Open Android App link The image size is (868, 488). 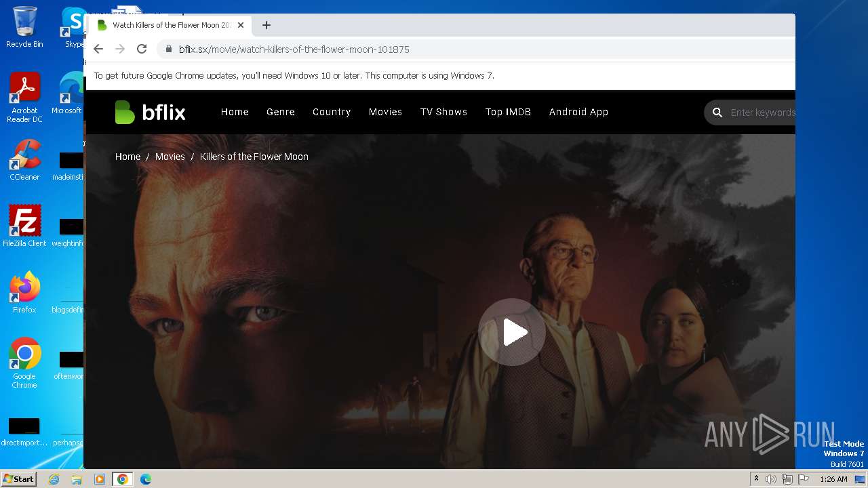578,112
